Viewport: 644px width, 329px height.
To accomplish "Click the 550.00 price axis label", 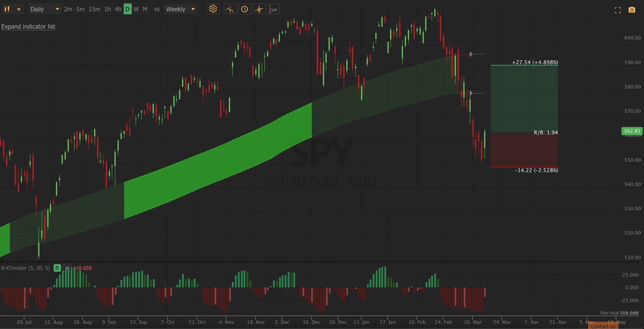I will (632, 160).
